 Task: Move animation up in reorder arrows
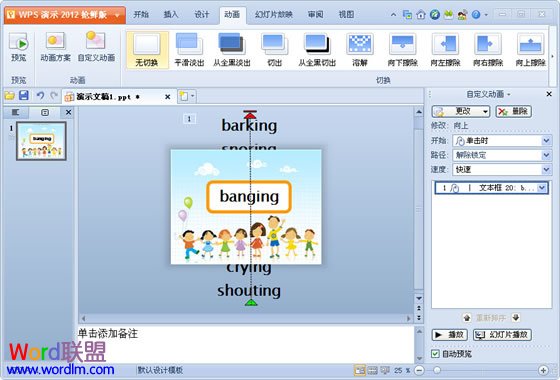pyautogui.click(x=467, y=318)
